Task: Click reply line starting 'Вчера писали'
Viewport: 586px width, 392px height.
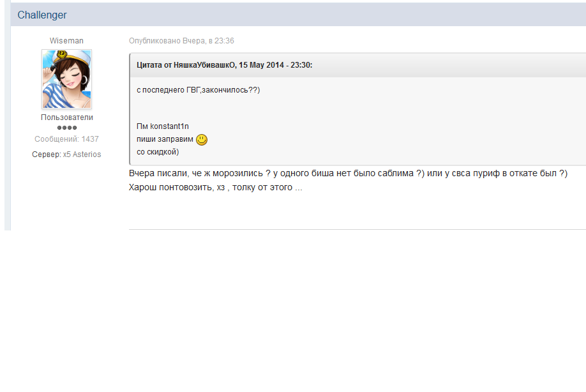Action: click(349, 174)
